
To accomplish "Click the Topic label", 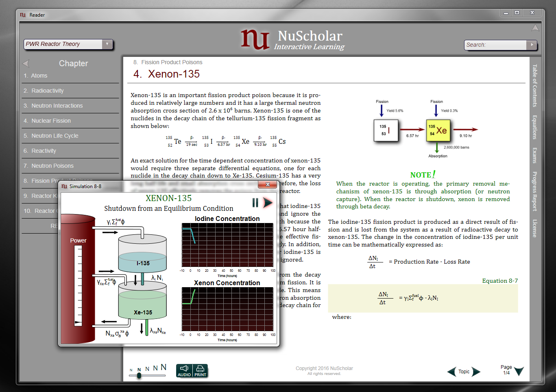I will click(x=464, y=372).
